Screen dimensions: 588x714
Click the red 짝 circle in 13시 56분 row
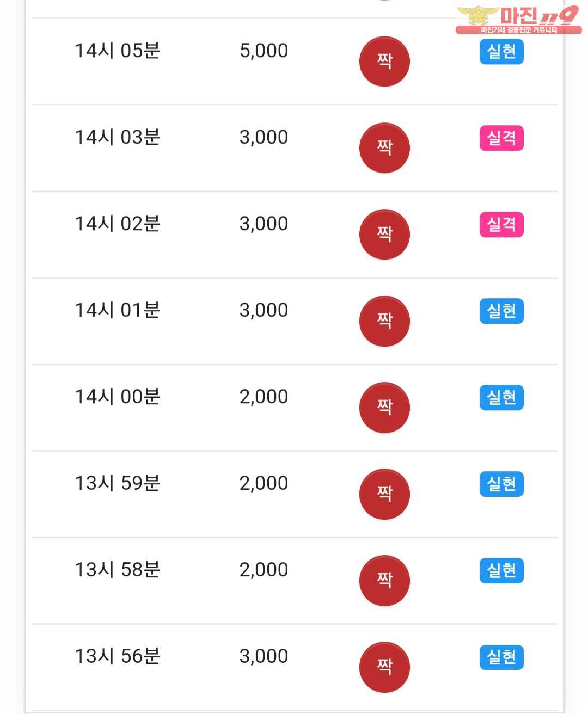click(384, 667)
